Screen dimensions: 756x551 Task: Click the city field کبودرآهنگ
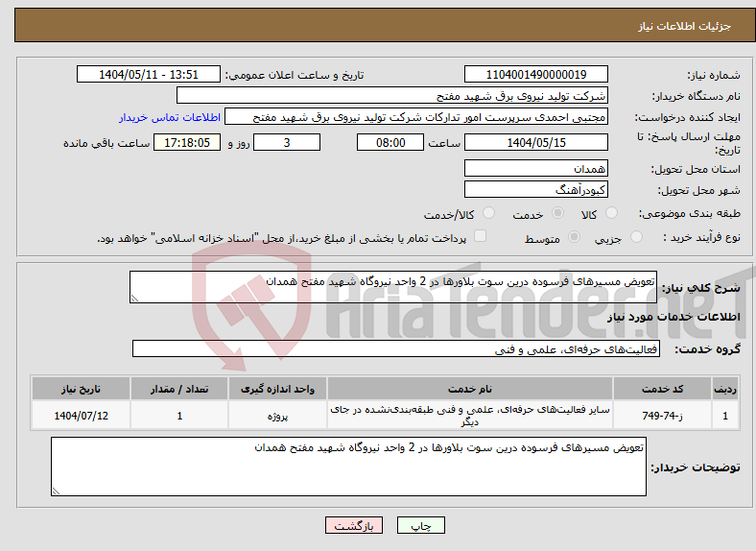(535, 189)
